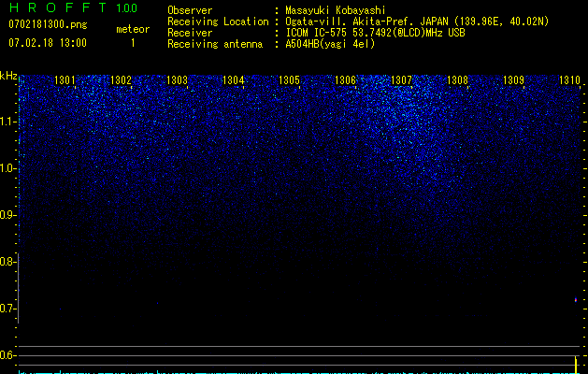Click the 'Receiver' field label
The height and width of the screenshot is (374, 588).
190,33
